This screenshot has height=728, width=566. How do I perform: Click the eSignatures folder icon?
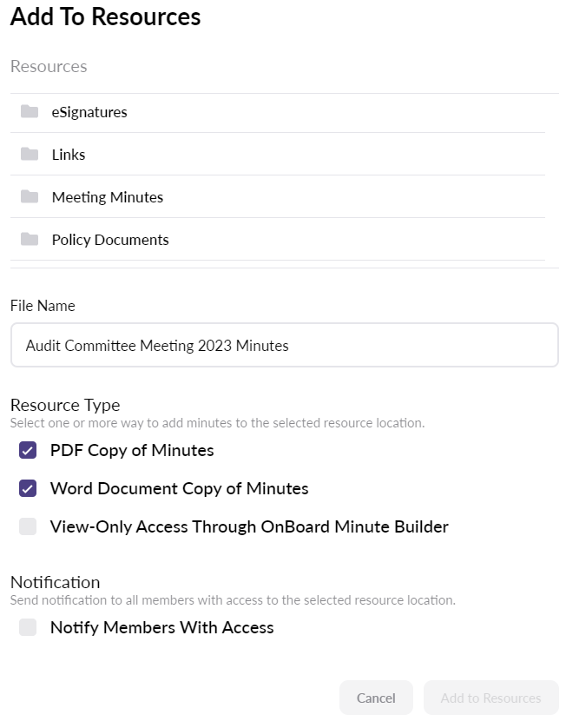(30, 112)
